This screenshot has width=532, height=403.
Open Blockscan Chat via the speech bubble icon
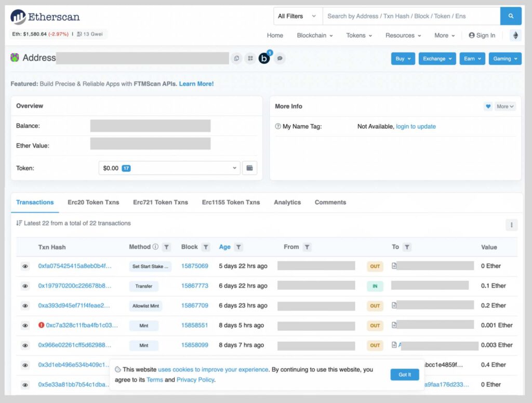(280, 58)
